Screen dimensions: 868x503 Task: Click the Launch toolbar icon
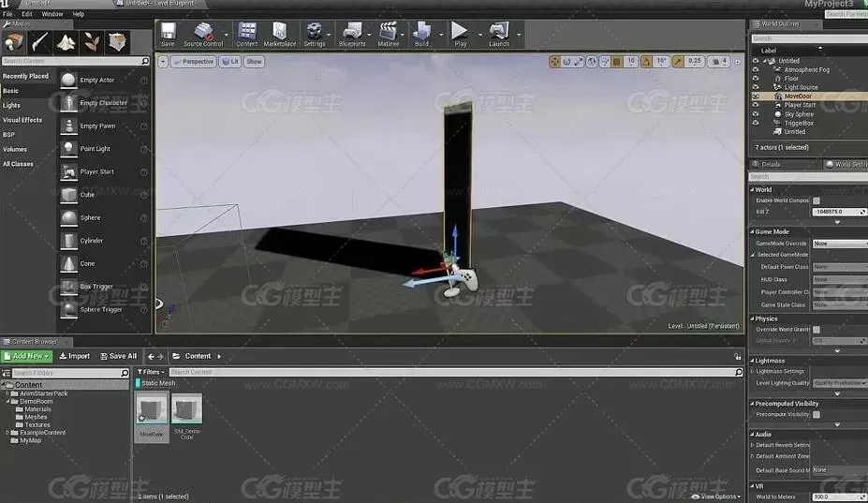(499, 35)
